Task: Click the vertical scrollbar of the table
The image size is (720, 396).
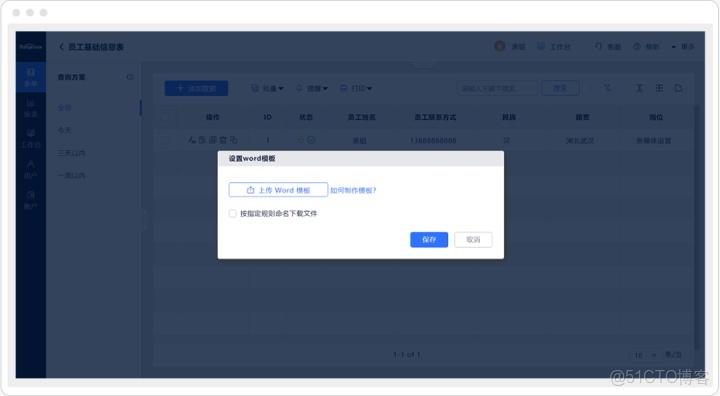Action: [x=697, y=227]
